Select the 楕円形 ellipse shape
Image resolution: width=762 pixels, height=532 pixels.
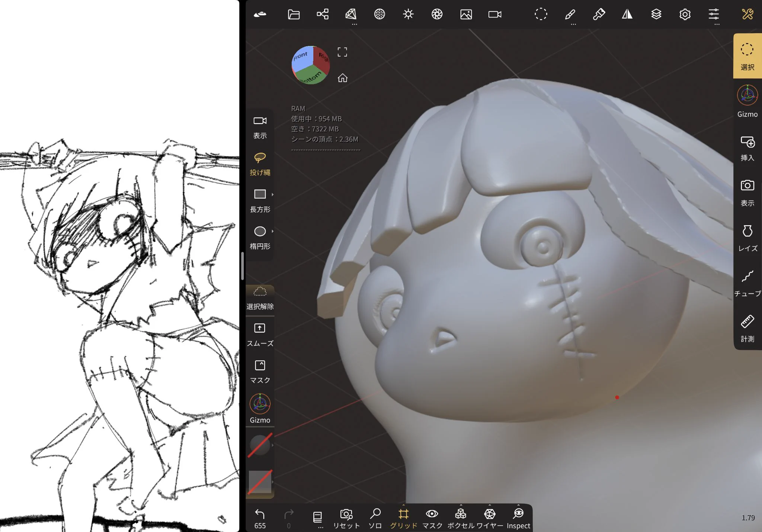[x=260, y=238]
